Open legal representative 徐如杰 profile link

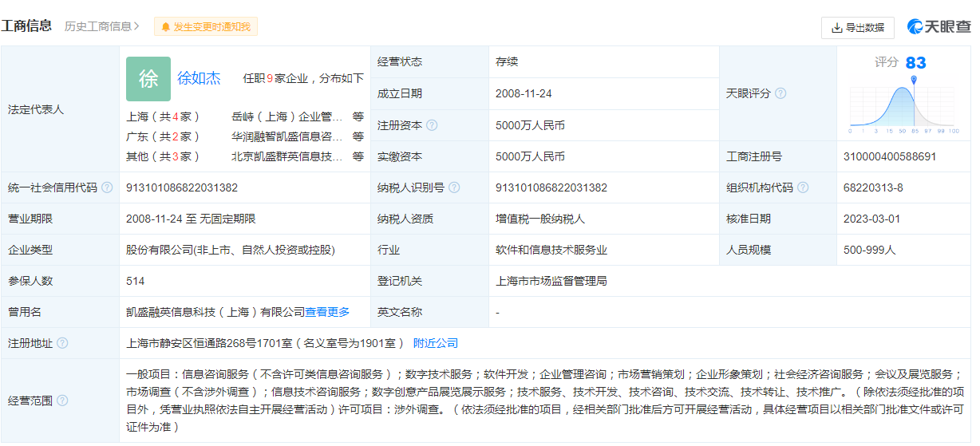pyautogui.click(x=199, y=78)
